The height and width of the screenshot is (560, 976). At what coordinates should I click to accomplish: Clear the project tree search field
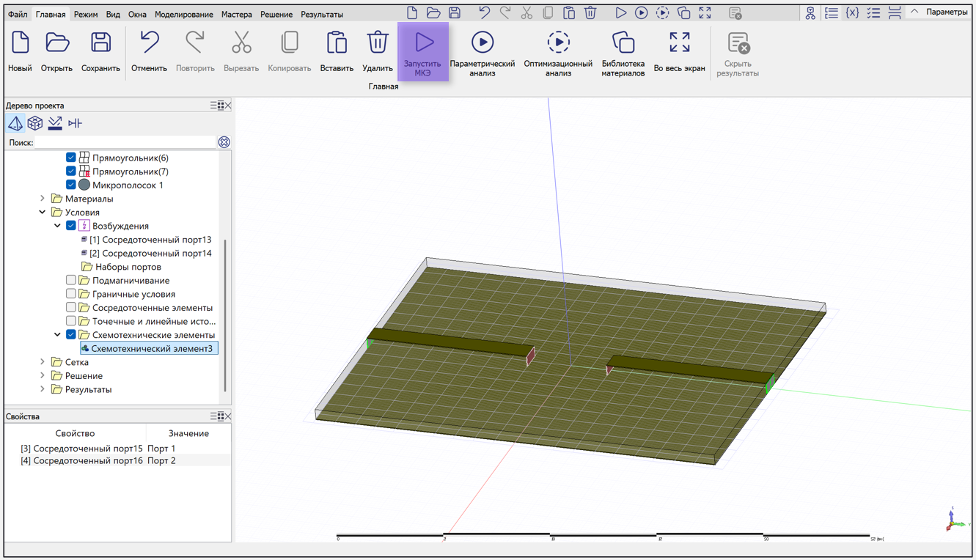(224, 142)
